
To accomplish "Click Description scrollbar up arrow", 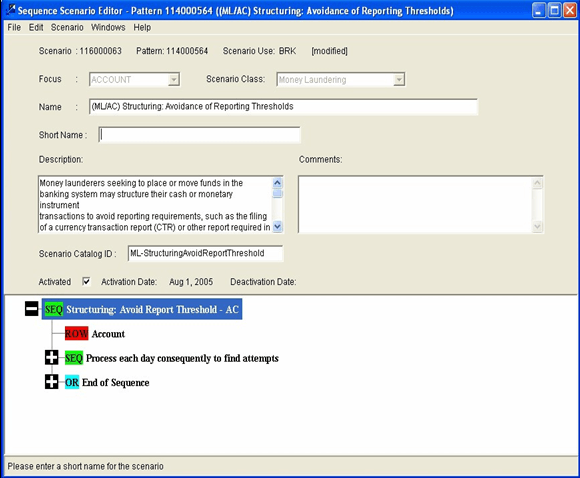I will click(x=277, y=183).
